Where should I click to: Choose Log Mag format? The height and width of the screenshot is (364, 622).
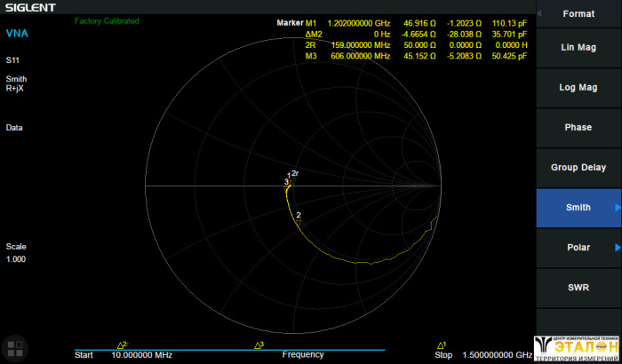coord(578,88)
